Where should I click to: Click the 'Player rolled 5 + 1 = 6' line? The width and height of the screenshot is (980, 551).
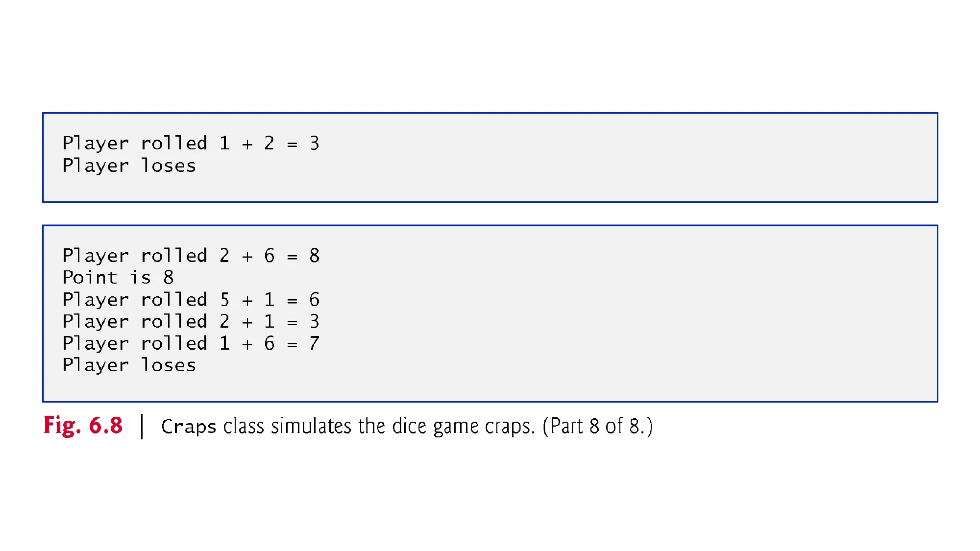pyautogui.click(x=191, y=300)
